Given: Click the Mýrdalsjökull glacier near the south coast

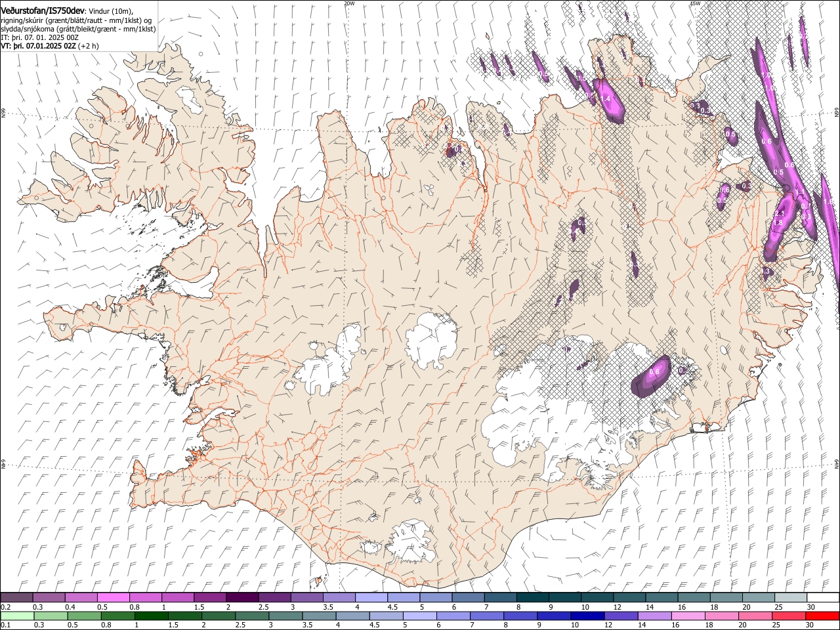Looking at the screenshot, I should point(411,541).
